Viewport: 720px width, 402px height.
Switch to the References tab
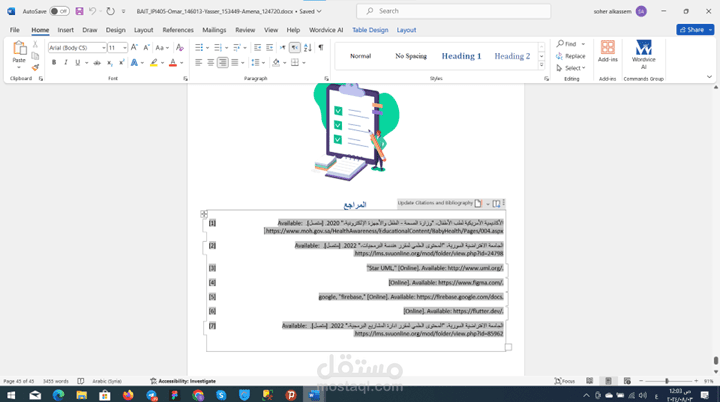178,30
